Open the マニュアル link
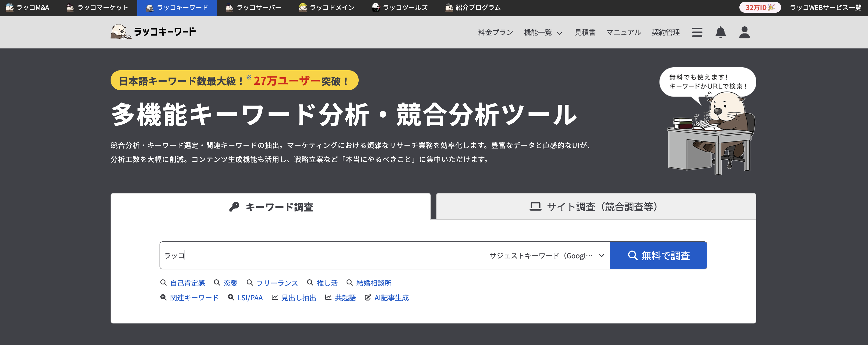The width and height of the screenshot is (868, 345). (x=623, y=32)
